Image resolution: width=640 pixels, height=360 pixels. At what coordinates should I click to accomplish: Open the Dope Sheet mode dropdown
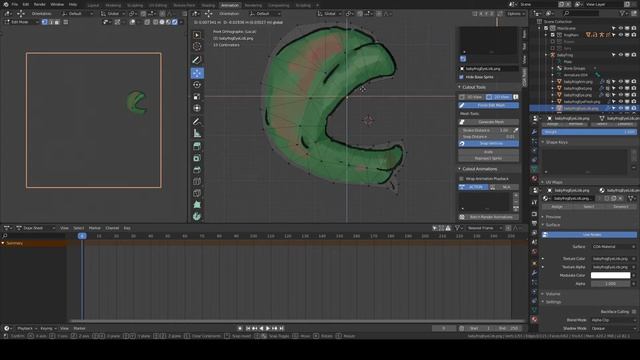pyautogui.click(x=36, y=228)
